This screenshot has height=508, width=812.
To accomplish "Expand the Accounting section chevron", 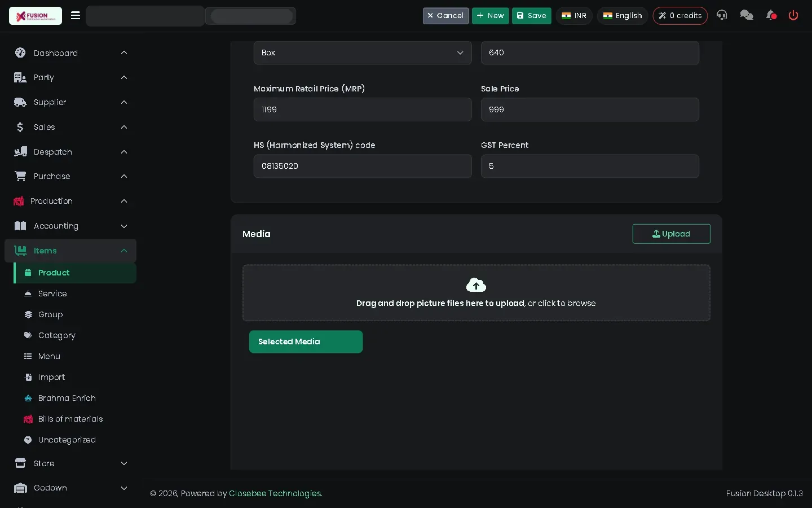I will (124, 226).
